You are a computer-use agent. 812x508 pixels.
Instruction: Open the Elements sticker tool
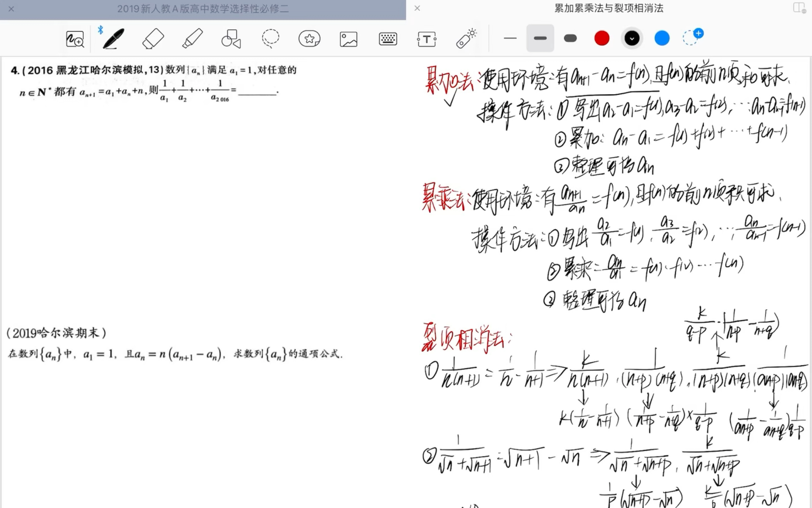tap(309, 38)
